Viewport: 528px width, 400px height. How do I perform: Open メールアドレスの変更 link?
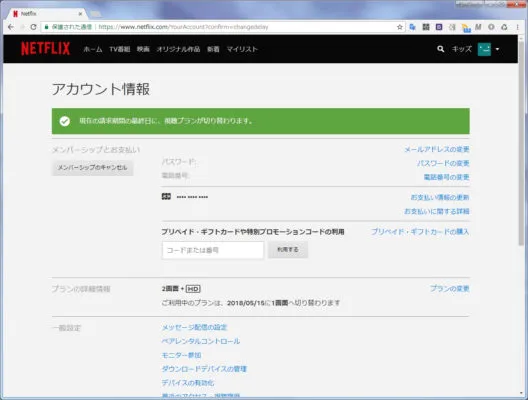tap(437, 149)
